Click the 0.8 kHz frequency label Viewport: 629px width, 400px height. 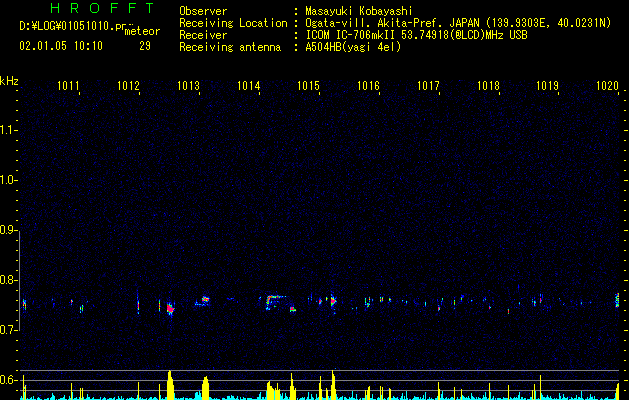9,280
